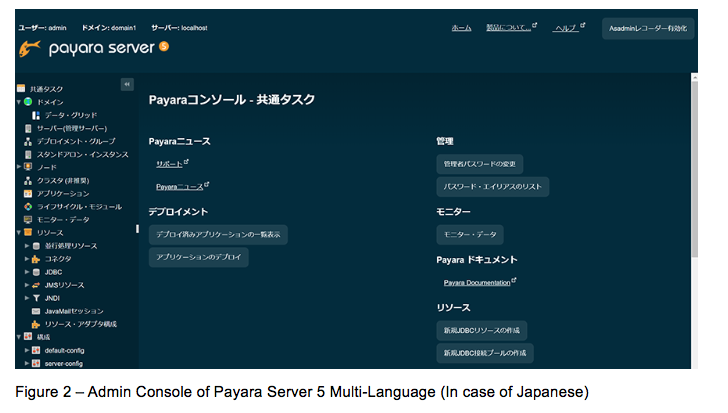Select the データ・グリッド tree icon
728x413 pixels.
tap(36, 115)
